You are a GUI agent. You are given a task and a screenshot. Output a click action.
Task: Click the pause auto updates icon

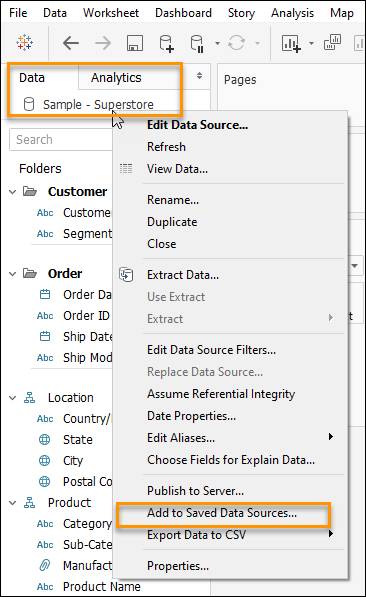(x=197, y=43)
